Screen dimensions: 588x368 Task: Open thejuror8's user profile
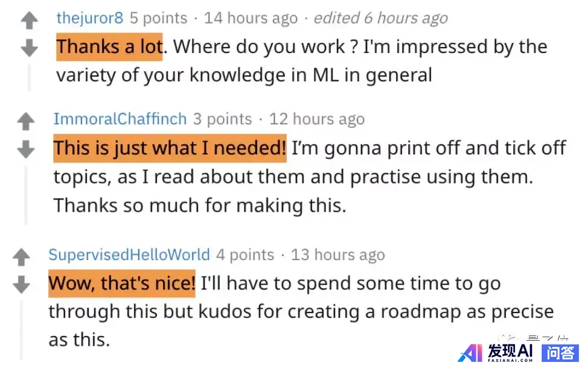click(x=89, y=17)
